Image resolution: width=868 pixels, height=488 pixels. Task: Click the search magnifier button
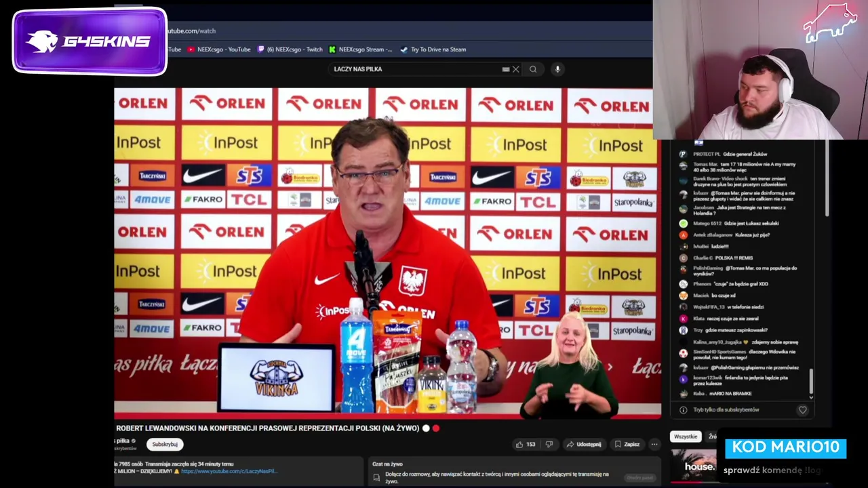coord(533,69)
